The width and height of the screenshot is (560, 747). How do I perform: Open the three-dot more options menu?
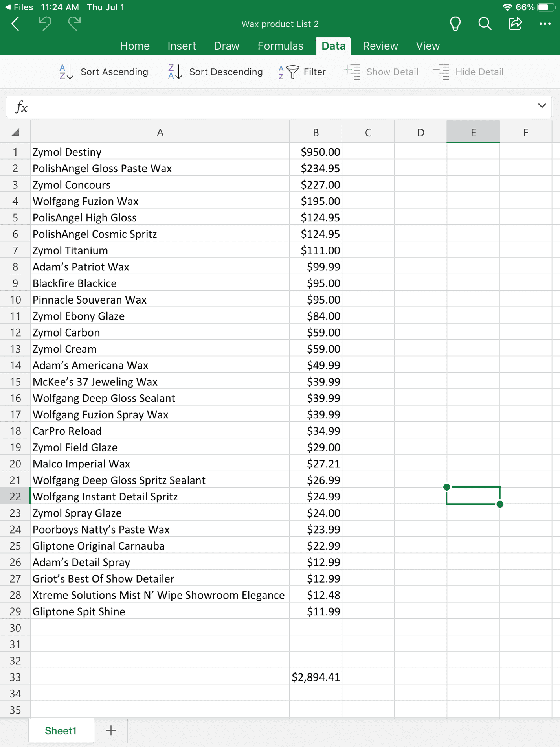pos(545,24)
